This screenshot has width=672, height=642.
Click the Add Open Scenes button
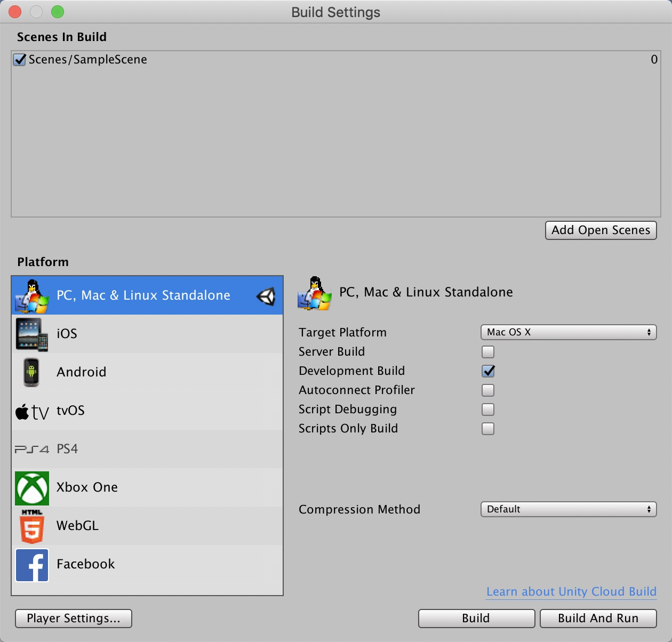(x=601, y=230)
